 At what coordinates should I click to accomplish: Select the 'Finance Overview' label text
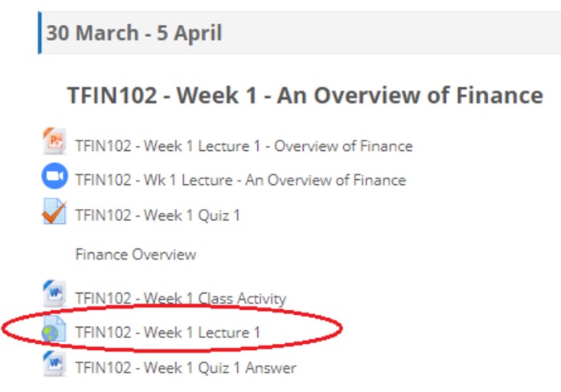tap(135, 255)
